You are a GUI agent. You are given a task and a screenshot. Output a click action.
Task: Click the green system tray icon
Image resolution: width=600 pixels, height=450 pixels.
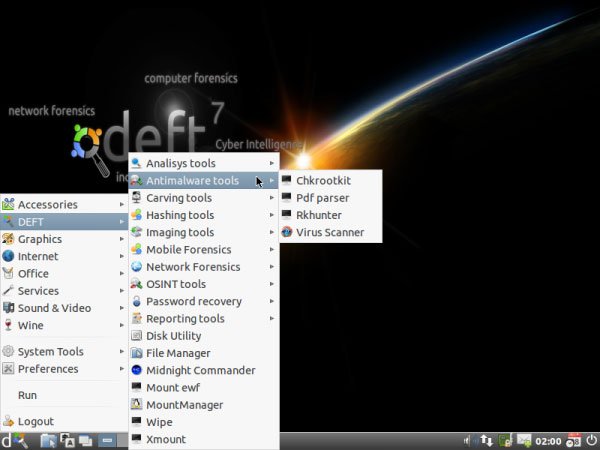pos(505,441)
